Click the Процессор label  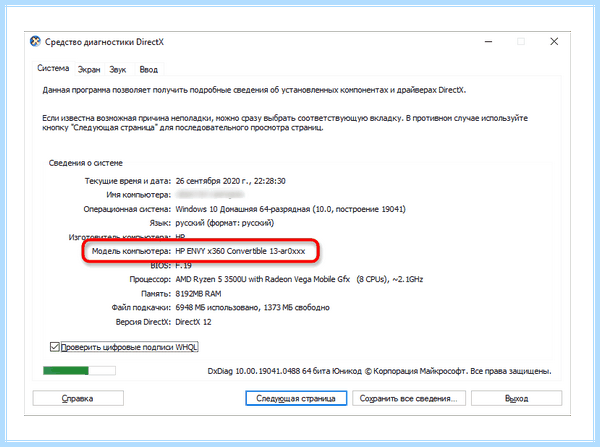[x=150, y=279]
